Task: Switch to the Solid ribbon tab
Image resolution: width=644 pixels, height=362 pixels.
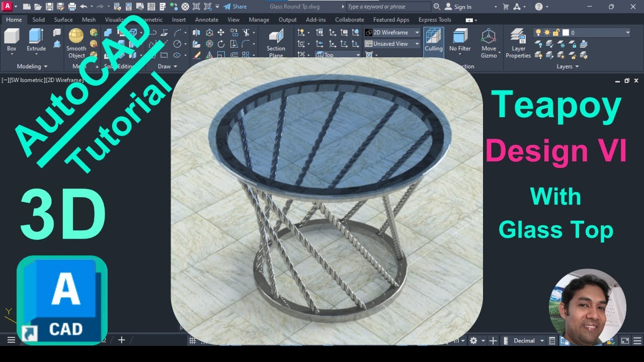Action: tap(39, 20)
